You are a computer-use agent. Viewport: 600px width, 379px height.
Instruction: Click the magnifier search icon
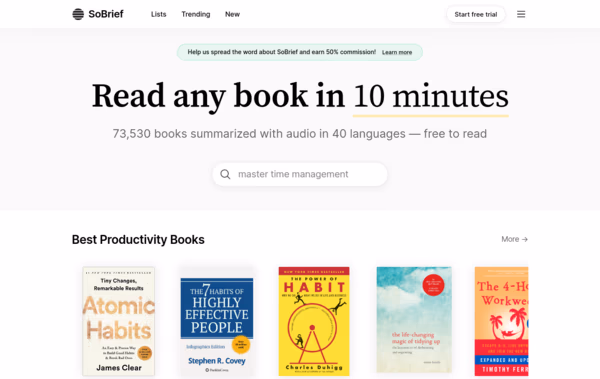pos(225,174)
